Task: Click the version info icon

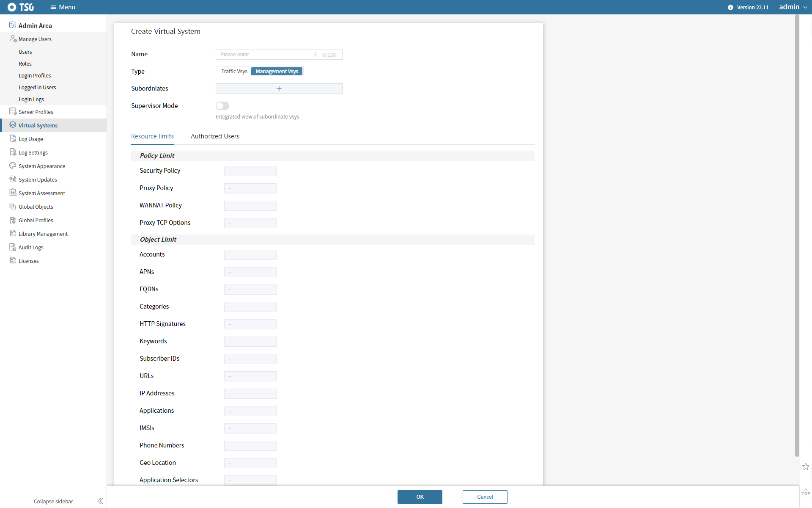Action: click(730, 7)
